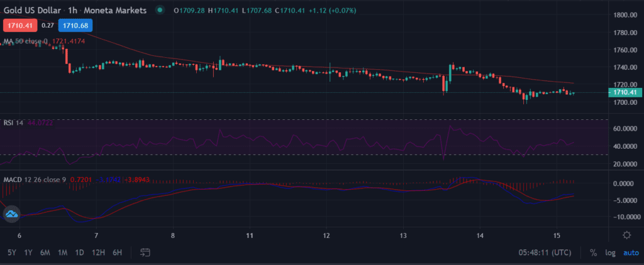Click date 13 on the time axis

click(403, 235)
